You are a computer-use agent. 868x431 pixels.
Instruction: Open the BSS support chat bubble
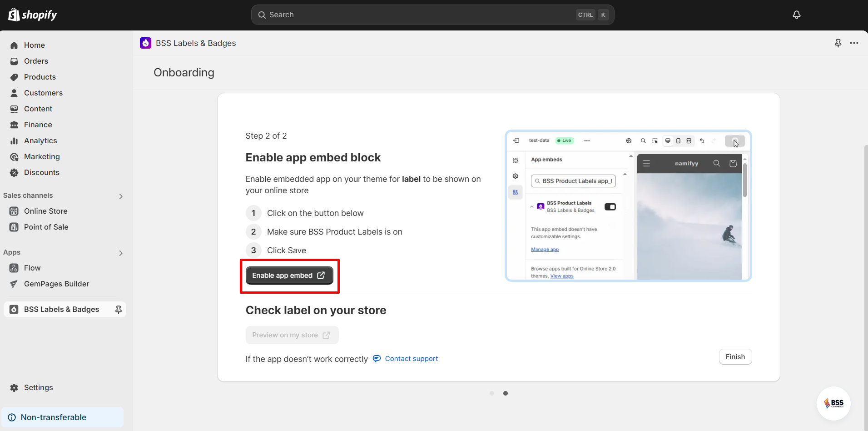click(833, 403)
